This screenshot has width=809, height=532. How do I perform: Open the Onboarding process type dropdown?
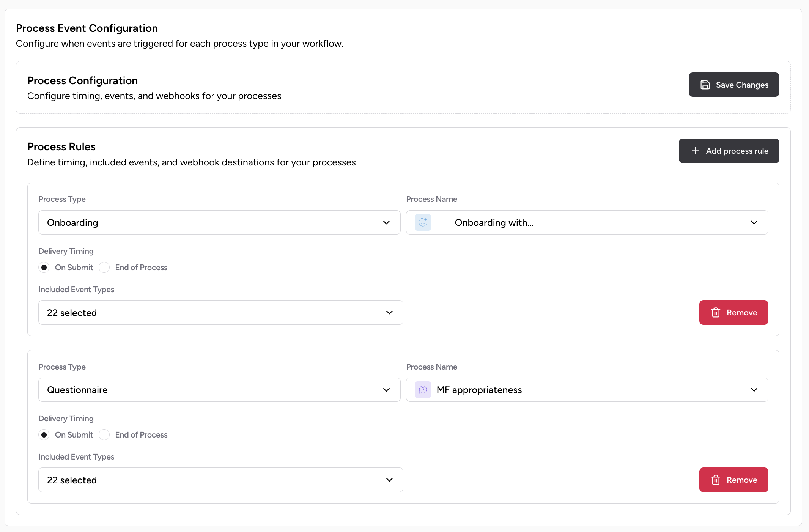click(x=219, y=222)
